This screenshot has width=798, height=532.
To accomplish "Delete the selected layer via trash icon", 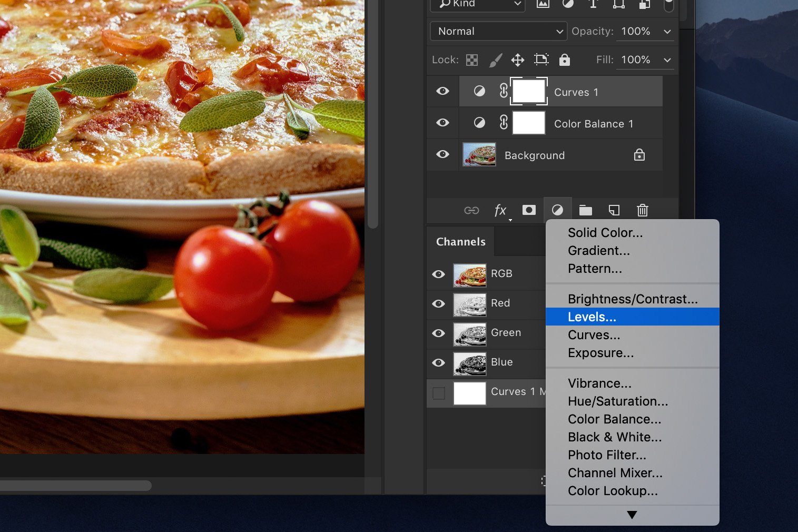I will (x=642, y=210).
